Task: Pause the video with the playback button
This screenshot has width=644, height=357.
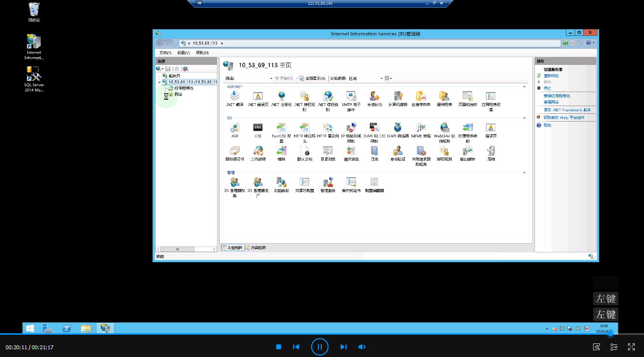Action: (320, 347)
